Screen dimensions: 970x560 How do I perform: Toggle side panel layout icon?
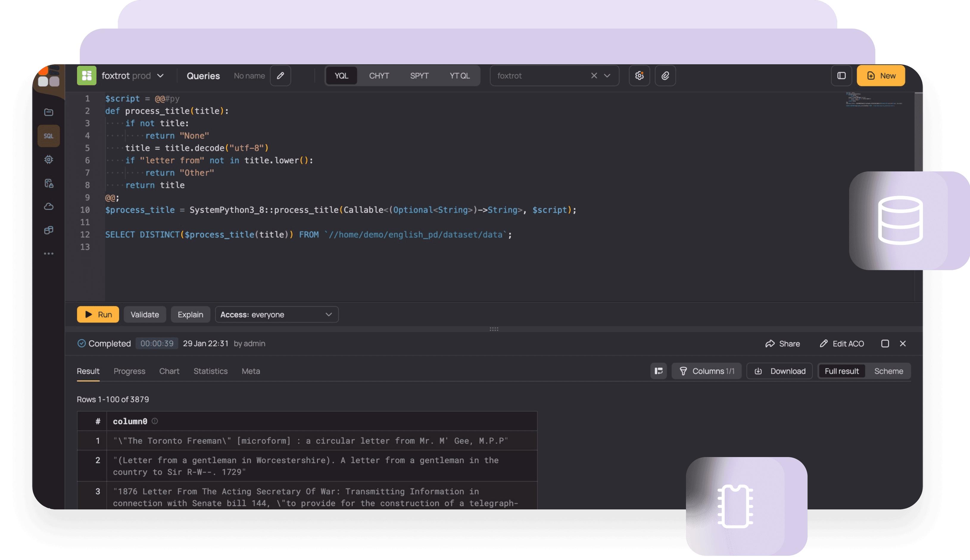pos(841,75)
